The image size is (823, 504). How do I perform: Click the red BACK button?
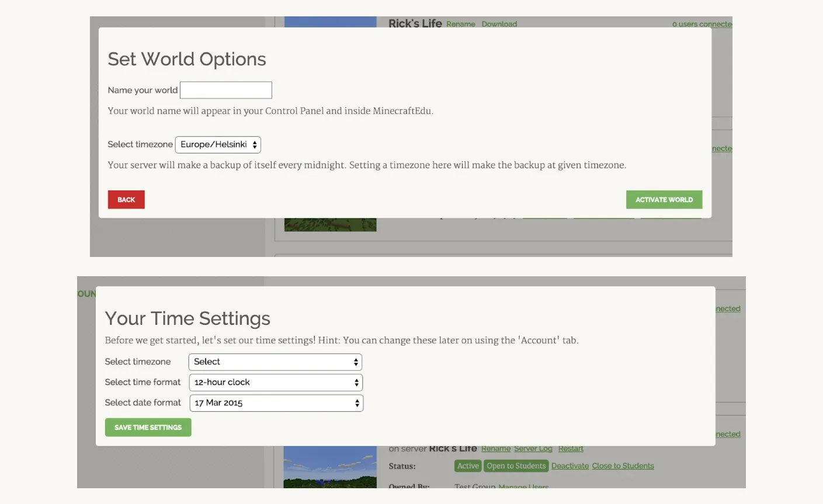[x=126, y=200]
